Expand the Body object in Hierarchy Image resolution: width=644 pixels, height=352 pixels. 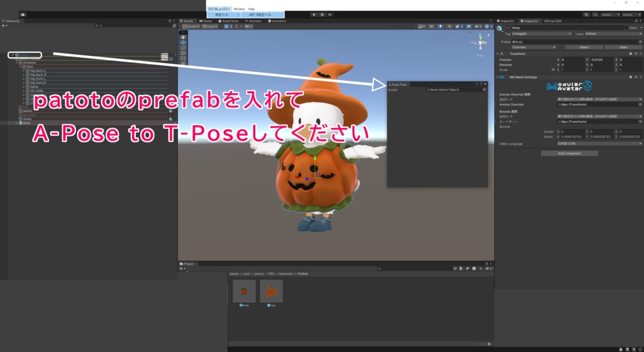pos(16,123)
